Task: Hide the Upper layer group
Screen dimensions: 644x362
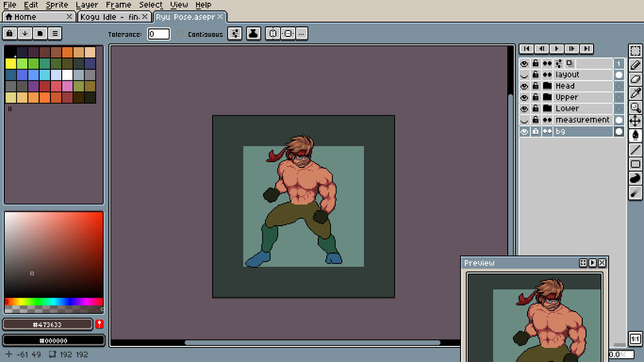Action: click(x=524, y=97)
